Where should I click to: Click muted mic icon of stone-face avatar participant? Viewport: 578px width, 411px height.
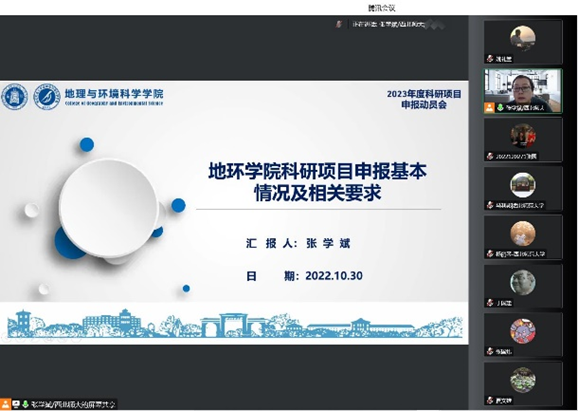490,303
